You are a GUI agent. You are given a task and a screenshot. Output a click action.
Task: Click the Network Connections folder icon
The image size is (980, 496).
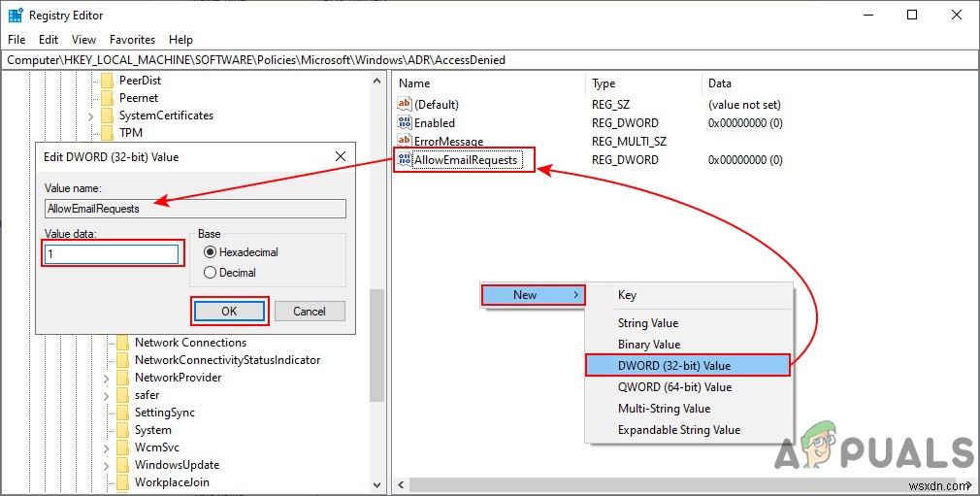tap(123, 342)
